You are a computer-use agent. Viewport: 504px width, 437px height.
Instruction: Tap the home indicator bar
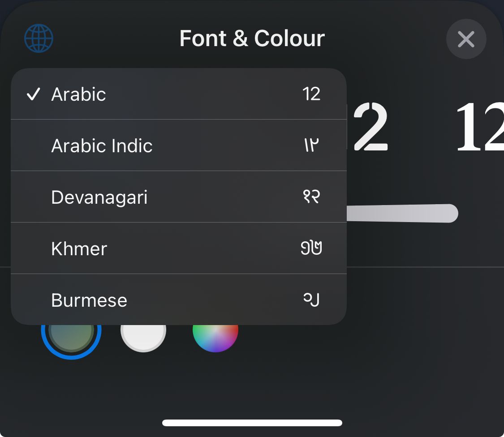click(x=252, y=423)
